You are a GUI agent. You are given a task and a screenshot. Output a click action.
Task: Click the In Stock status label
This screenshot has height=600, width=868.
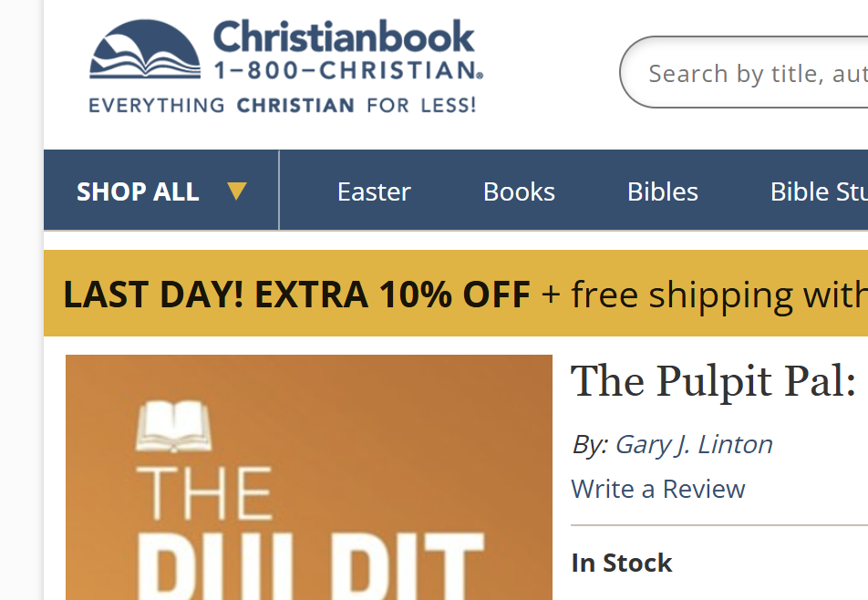pos(622,564)
